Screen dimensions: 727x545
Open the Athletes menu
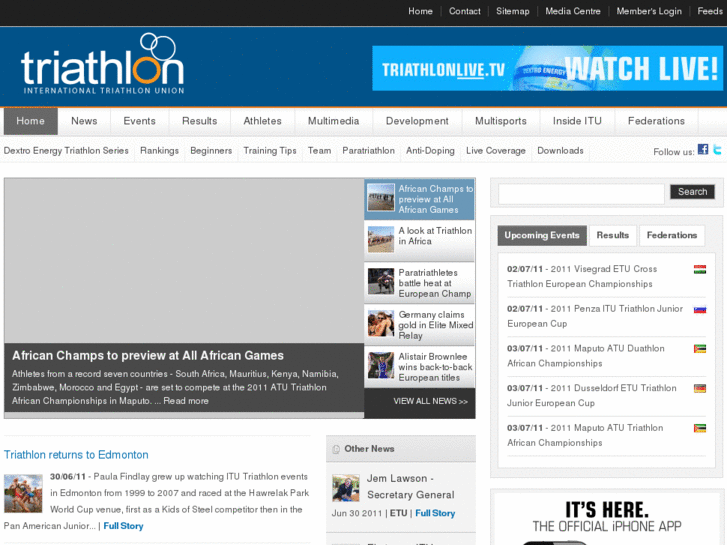point(262,121)
